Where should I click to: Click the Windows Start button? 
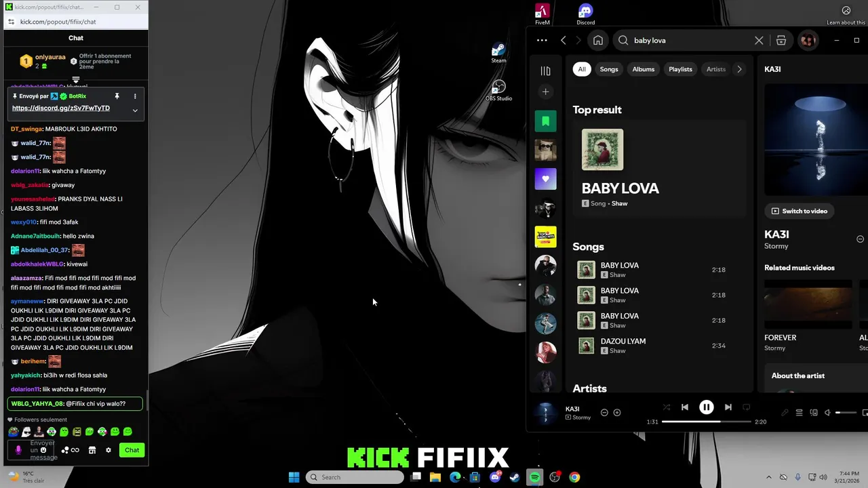[x=294, y=477]
